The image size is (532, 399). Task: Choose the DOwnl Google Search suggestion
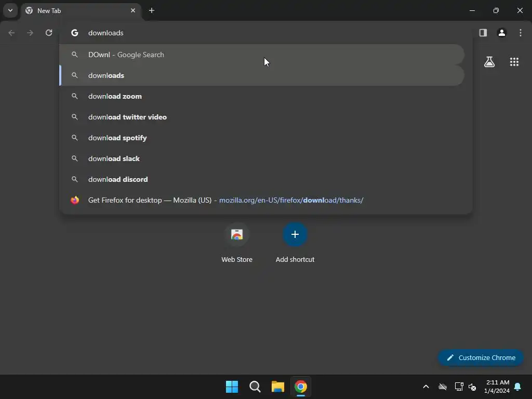(x=262, y=55)
